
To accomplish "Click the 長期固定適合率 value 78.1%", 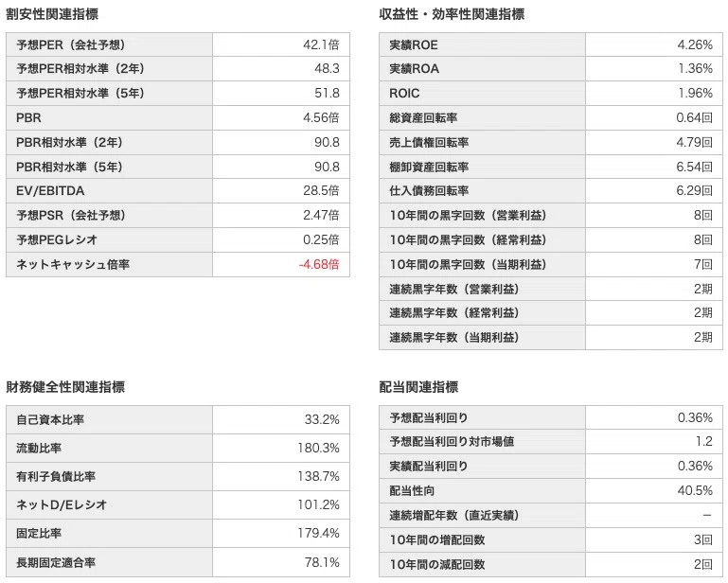I will tap(322, 562).
